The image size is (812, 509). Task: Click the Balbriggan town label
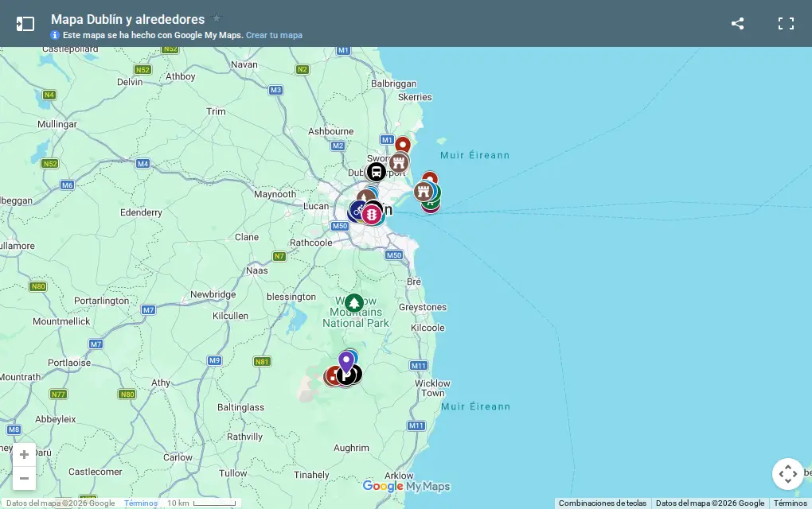[393, 84]
